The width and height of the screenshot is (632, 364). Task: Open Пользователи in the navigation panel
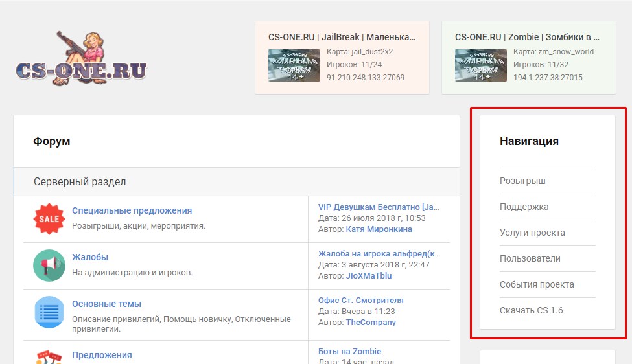(x=530, y=258)
